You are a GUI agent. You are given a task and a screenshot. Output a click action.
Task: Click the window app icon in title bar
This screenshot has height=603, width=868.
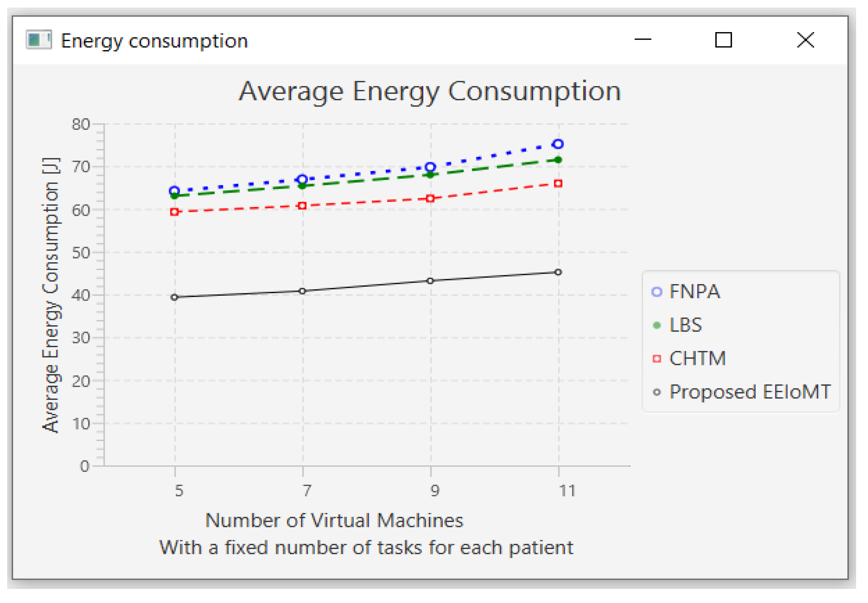39,40
